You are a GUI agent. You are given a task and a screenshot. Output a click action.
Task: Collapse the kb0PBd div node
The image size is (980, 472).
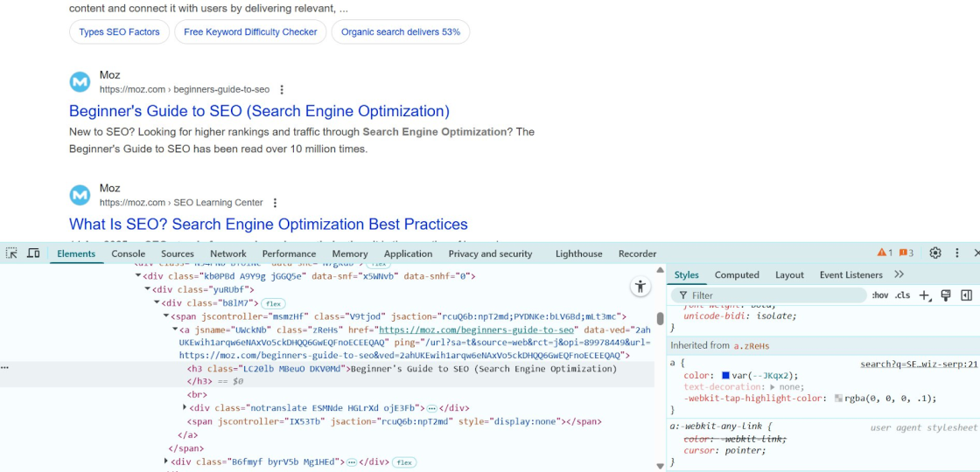tap(139, 276)
